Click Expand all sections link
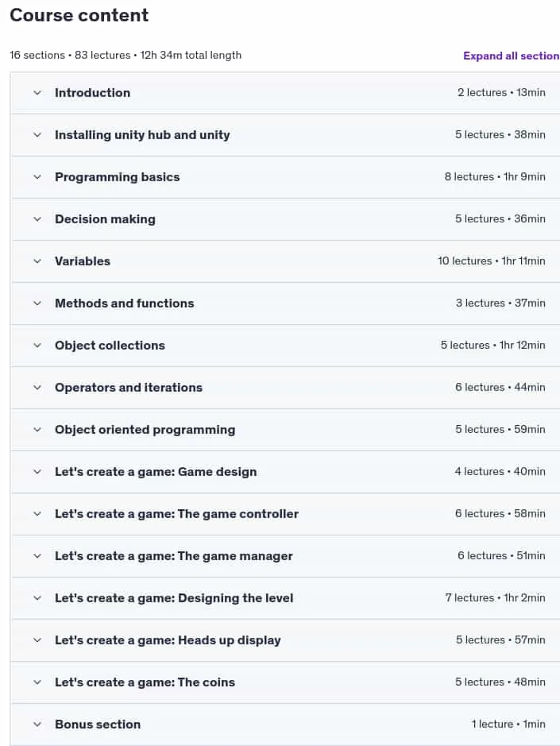Screen dimensions: 560x746 512,56
